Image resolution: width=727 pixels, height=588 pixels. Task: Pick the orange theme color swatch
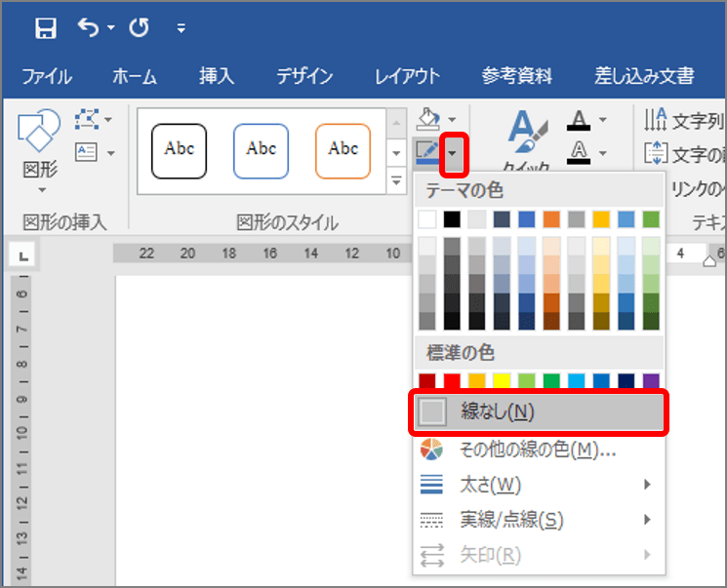[551, 219]
